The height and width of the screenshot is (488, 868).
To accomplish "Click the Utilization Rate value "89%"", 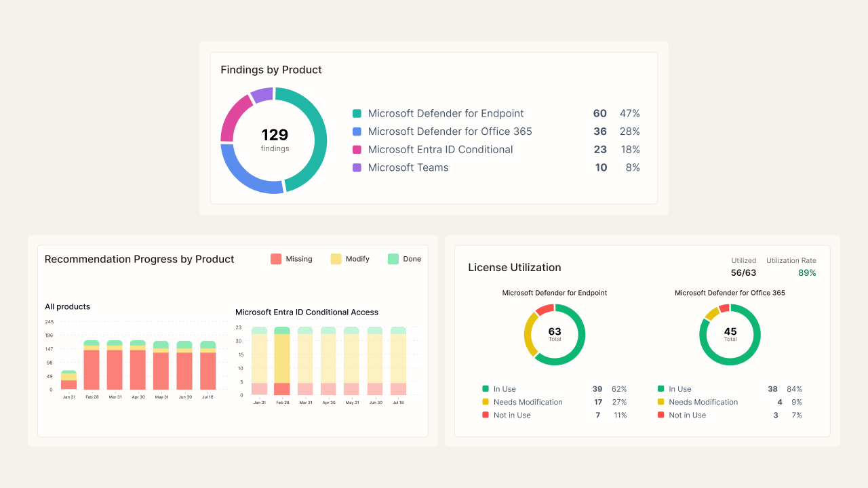I will click(x=807, y=273).
